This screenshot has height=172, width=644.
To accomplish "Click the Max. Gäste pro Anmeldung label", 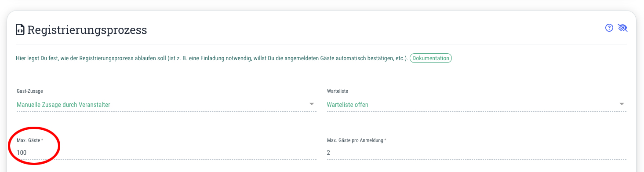I will (x=355, y=140).
